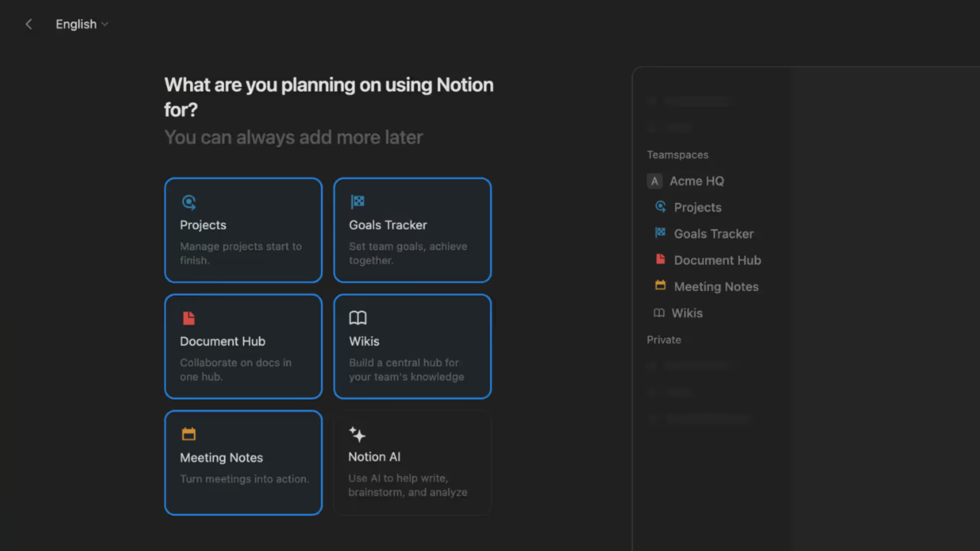Go back using the back arrow
This screenshot has width=980, height=551.
point(29,24)
